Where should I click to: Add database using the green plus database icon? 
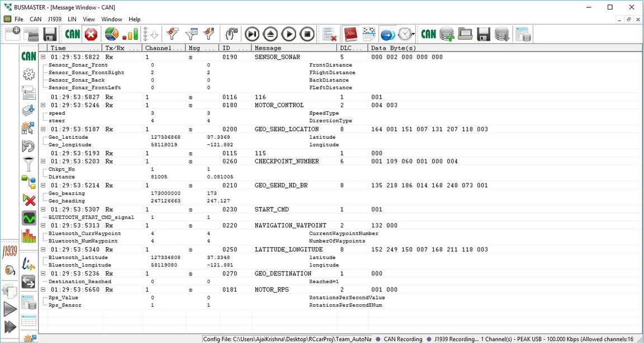point(447,34)
